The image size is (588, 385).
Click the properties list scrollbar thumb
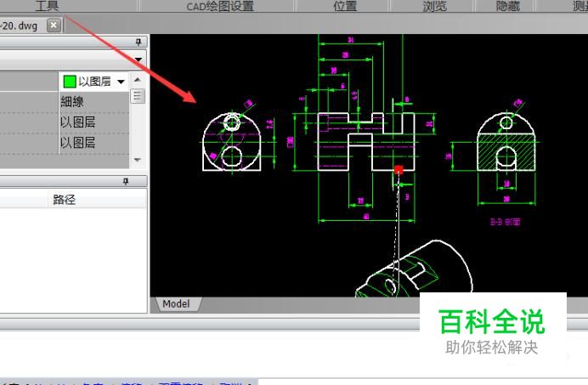pyautogui.click(x=138, y=96)
